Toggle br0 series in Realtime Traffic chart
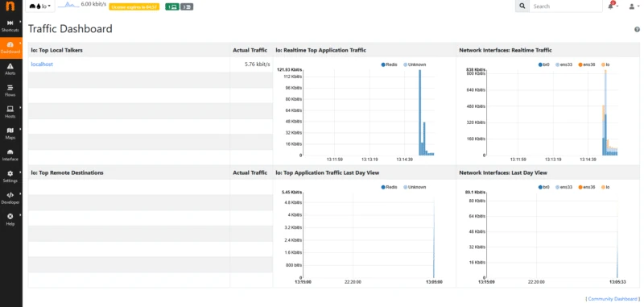The image size is (644, 307). tap(544, 64)
